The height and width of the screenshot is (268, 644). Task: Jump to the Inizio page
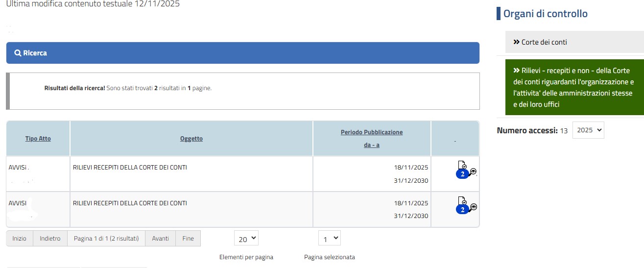tap(20, 239)
